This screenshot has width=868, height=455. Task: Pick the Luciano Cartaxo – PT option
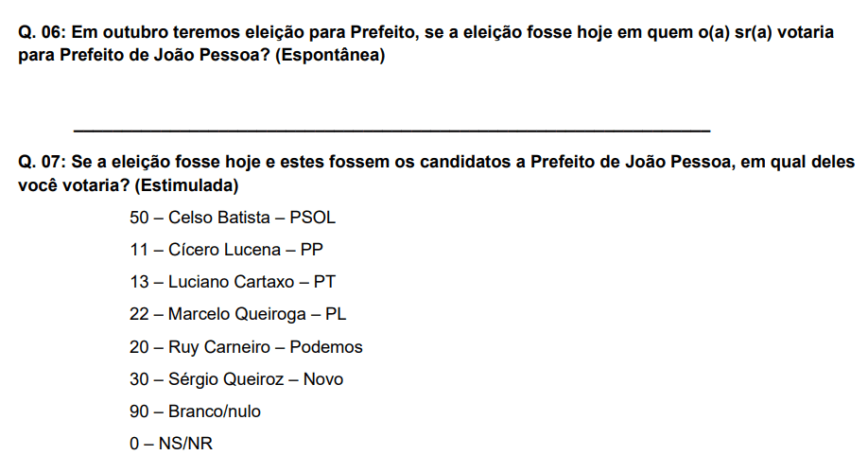click(233, 282)
